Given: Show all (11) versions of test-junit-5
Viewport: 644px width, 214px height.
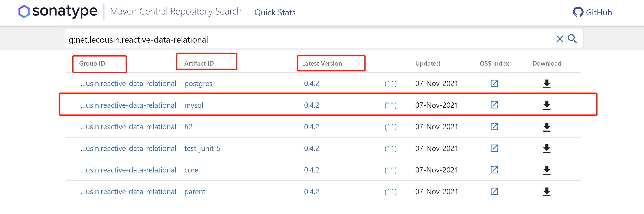Looking at the screenshot, I should (390, 148).
